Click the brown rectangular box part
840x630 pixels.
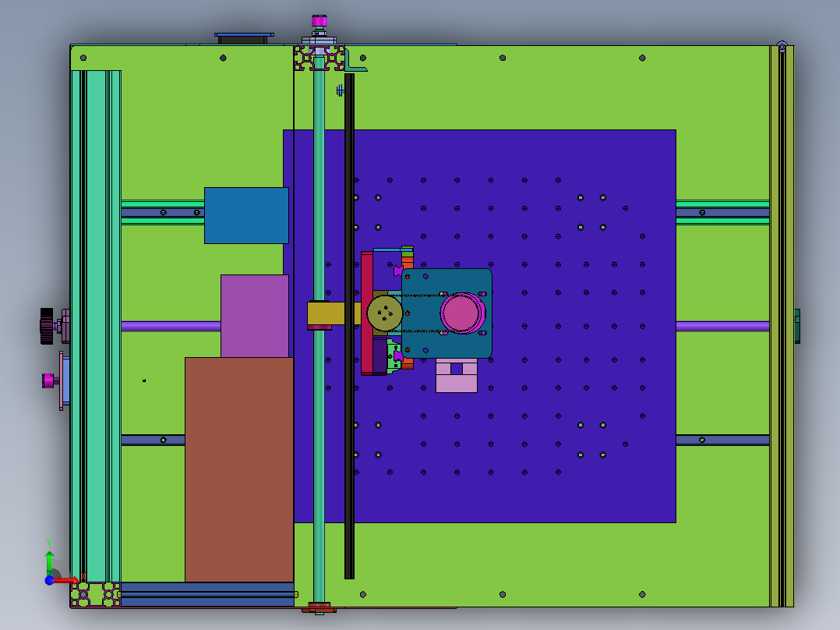coord(239,469)
